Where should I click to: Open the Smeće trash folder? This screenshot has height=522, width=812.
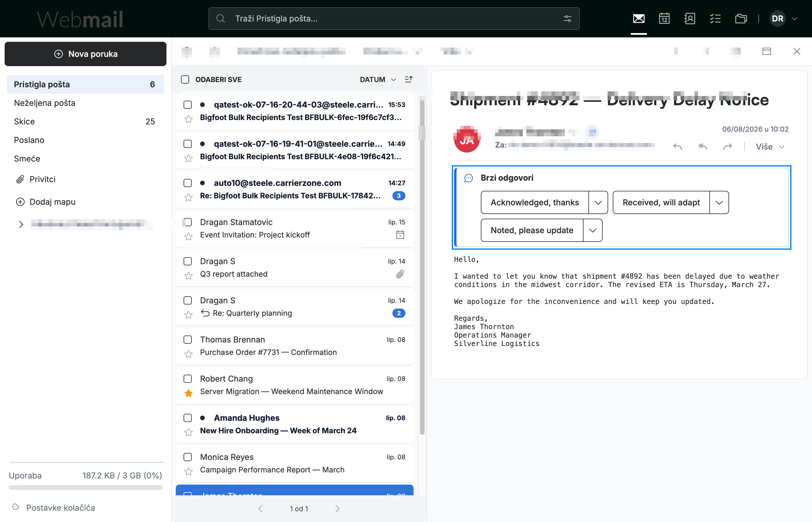tap(85, 159)
